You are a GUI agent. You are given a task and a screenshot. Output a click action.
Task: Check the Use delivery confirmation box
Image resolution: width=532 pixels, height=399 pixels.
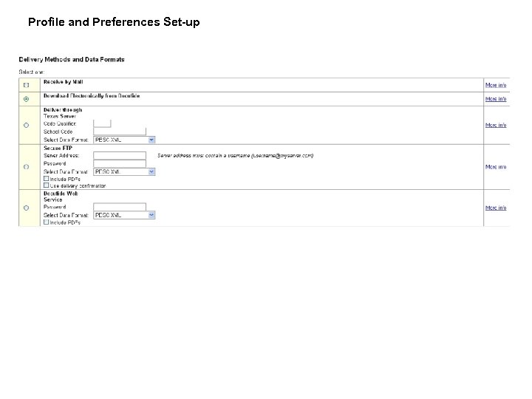47,185
